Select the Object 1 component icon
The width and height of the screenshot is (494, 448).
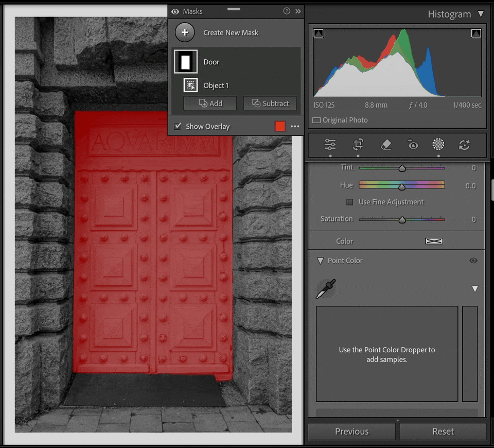point(190,85)
